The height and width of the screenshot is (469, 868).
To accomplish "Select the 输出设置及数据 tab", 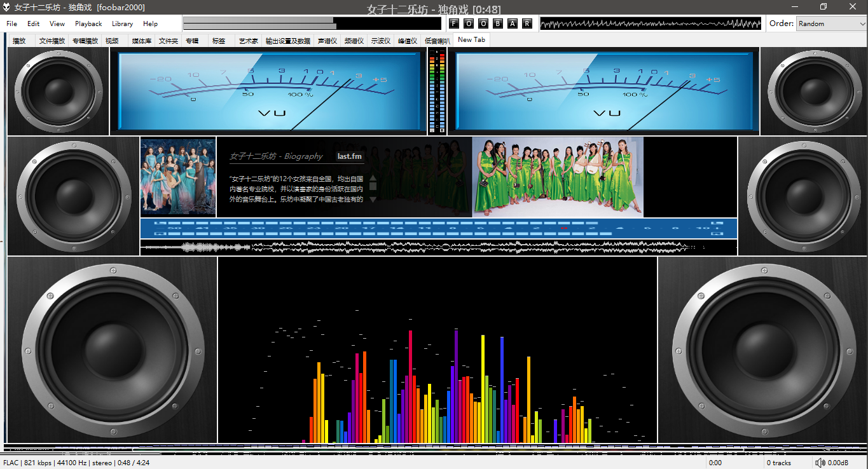I will [287, 41].
